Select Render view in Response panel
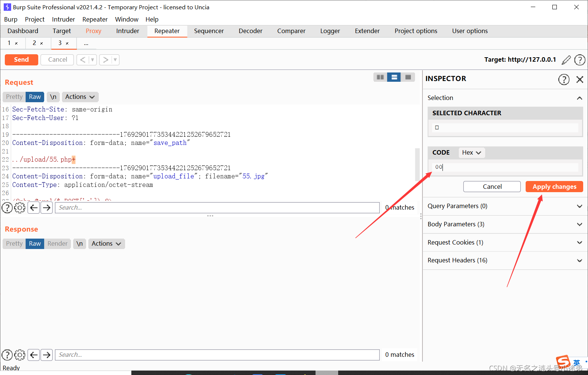 point(58,243)
